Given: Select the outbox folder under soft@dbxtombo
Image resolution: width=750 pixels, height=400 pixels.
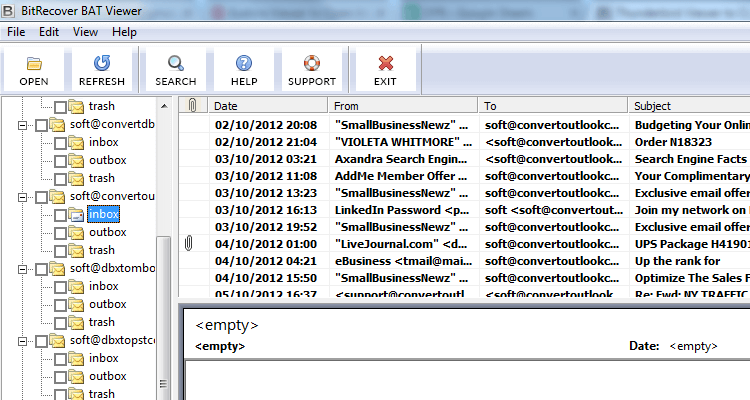Looking at the screenshot, I should pyautogui.click(x=108, y=304).
